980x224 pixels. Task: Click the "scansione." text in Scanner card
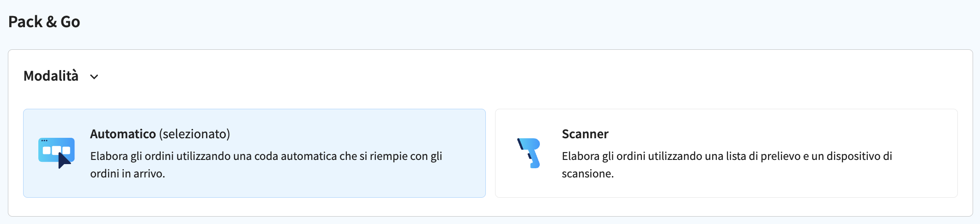click(x=588, y=174)
